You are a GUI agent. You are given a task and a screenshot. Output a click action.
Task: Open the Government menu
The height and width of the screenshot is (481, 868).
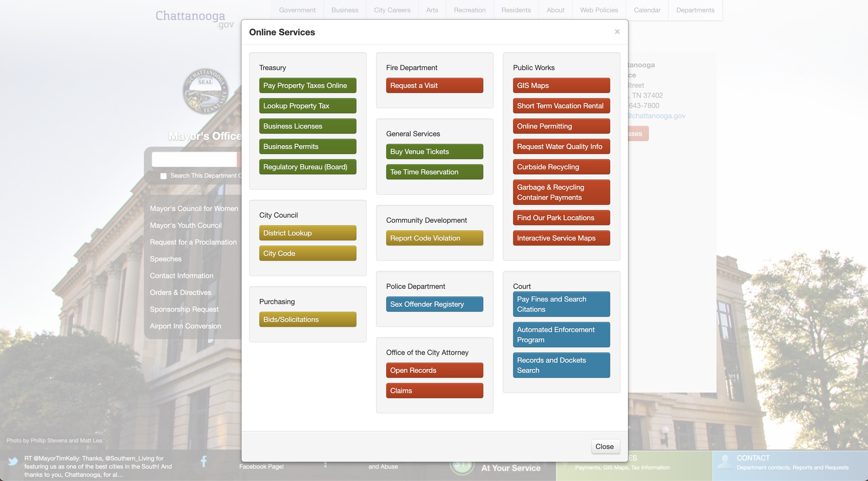(x=297, y=10)
